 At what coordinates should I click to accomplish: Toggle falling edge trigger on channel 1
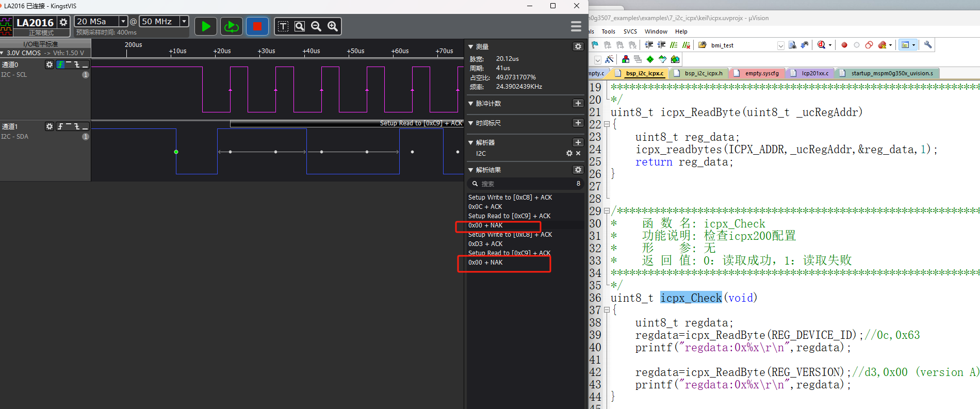tap(77, 126)
